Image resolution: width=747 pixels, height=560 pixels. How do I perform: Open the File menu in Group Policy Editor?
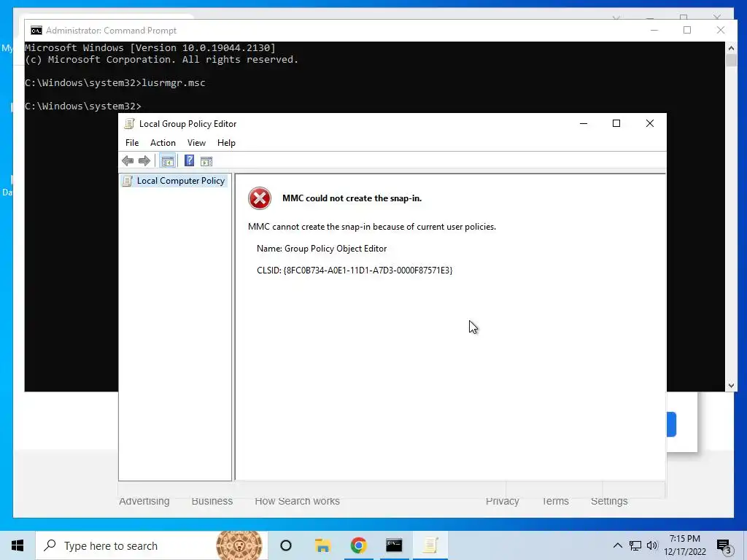tap(132, 143)
